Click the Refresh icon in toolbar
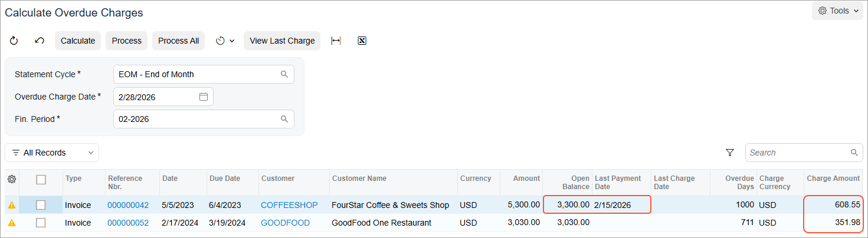868x238 pixels. click(x=14, y=41)
